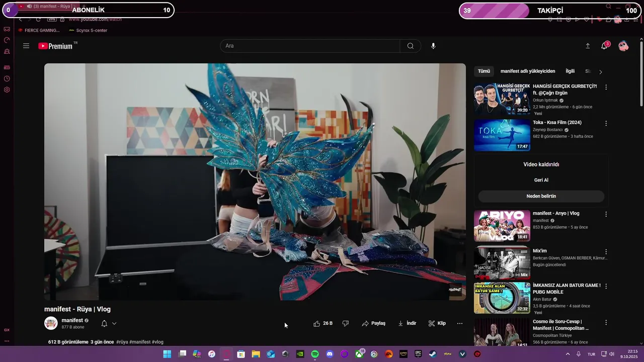Open the FIERCE GAMING bookmark
This screenshot has height=362, width=644.
[39, 30]
